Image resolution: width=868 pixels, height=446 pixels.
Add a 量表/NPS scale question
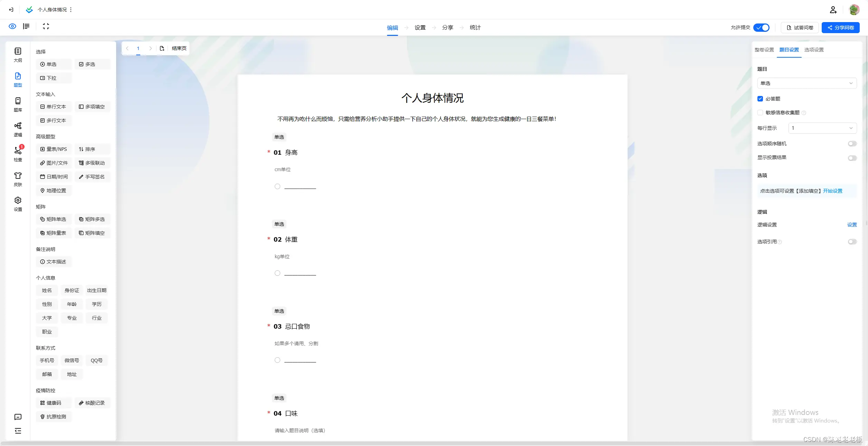[x=54, y=149]
